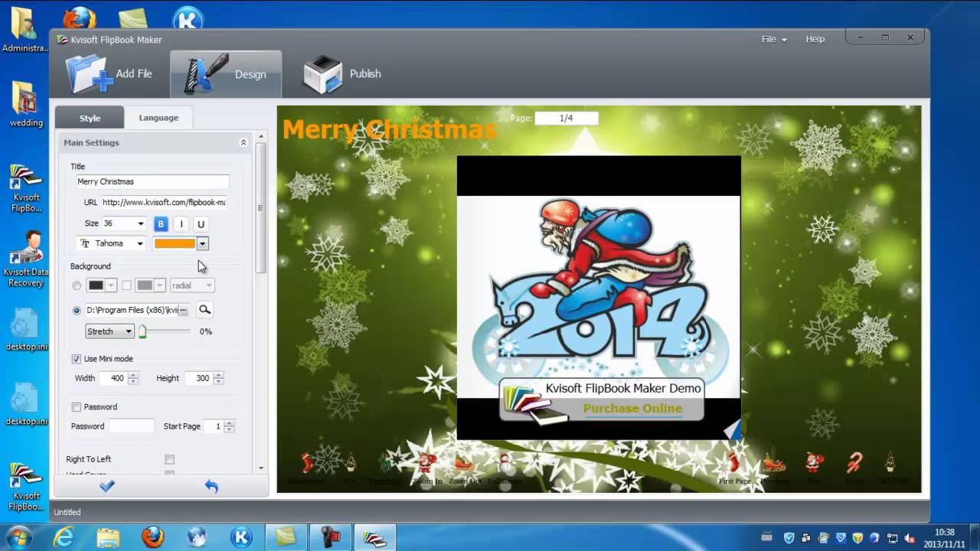
Task: Open the Help menu
Action: (815, 39)
